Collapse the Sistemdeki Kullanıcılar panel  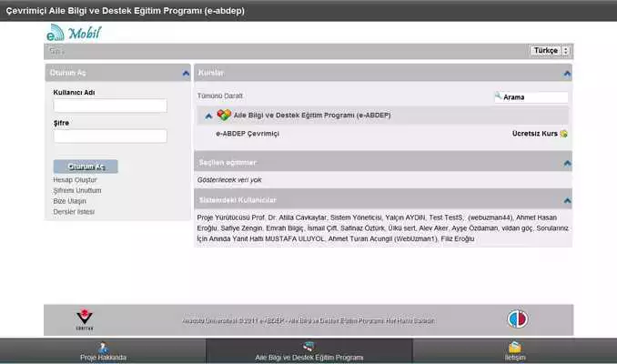567,201
